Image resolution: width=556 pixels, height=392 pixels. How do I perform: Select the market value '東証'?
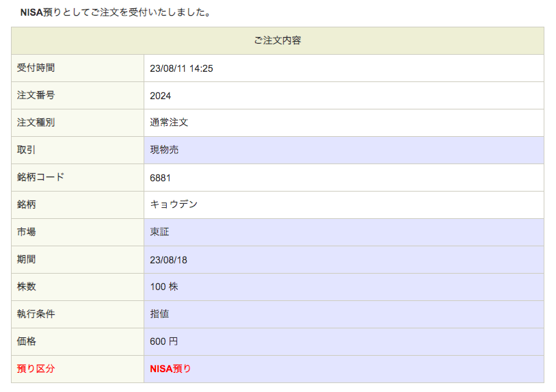[x=159, y=232]
